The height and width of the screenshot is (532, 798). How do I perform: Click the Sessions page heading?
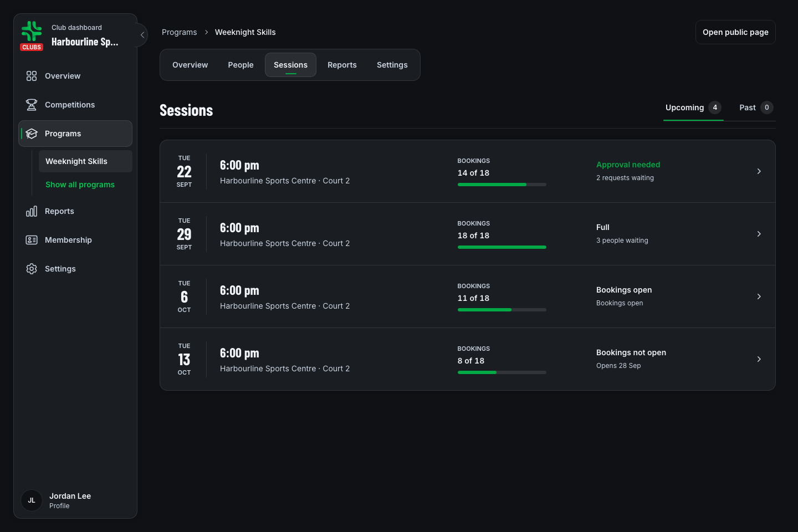pyautogui.click(x=186, y=110)
